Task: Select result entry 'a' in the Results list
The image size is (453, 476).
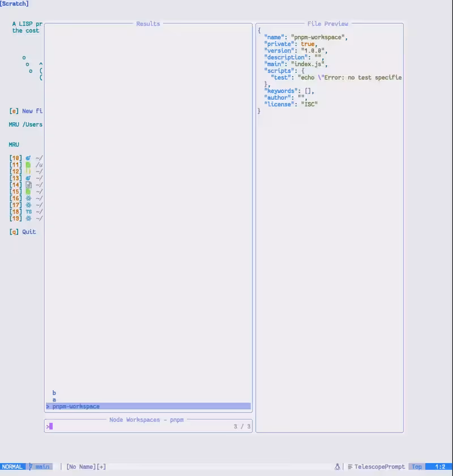Action: coord(54,399)
